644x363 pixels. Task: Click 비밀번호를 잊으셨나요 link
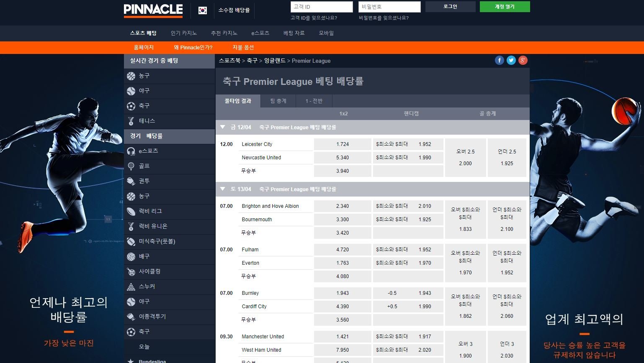pos(384,18)
